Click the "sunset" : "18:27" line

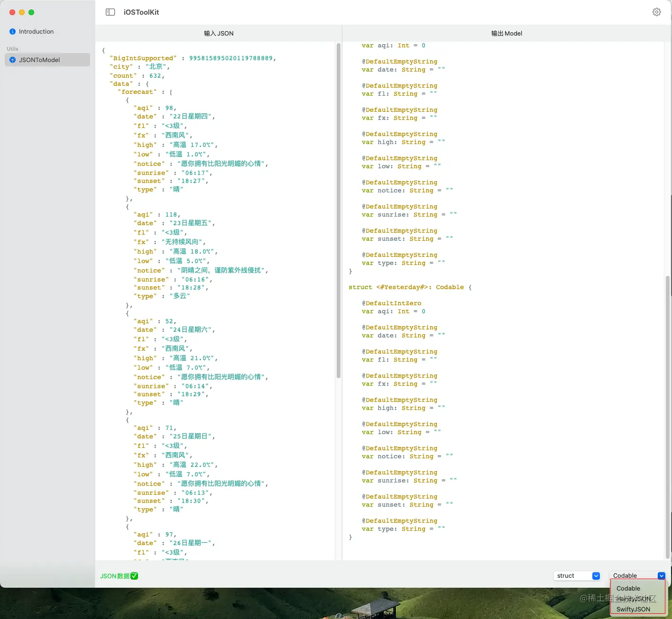[x=171, y=181]
